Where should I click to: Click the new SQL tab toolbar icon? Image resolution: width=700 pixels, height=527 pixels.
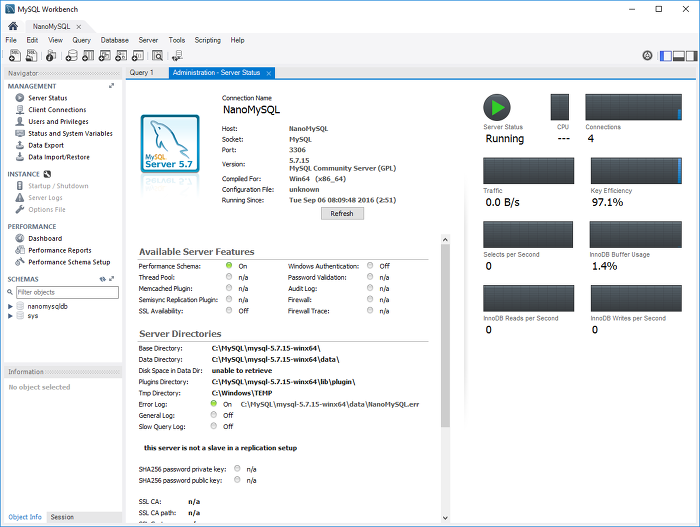15,55
